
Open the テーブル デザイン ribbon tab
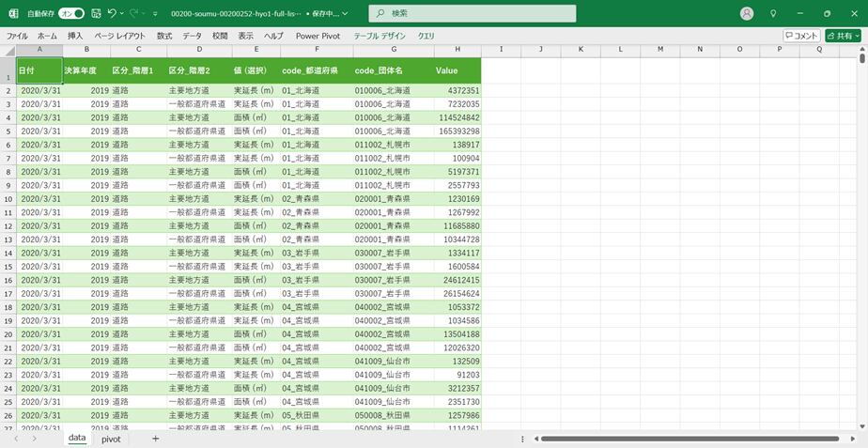(x=380, y=36)
